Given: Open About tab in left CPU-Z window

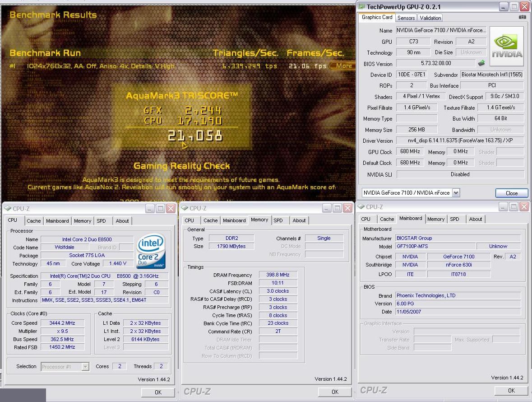Looking at the screenshot, I should [122, 221].
